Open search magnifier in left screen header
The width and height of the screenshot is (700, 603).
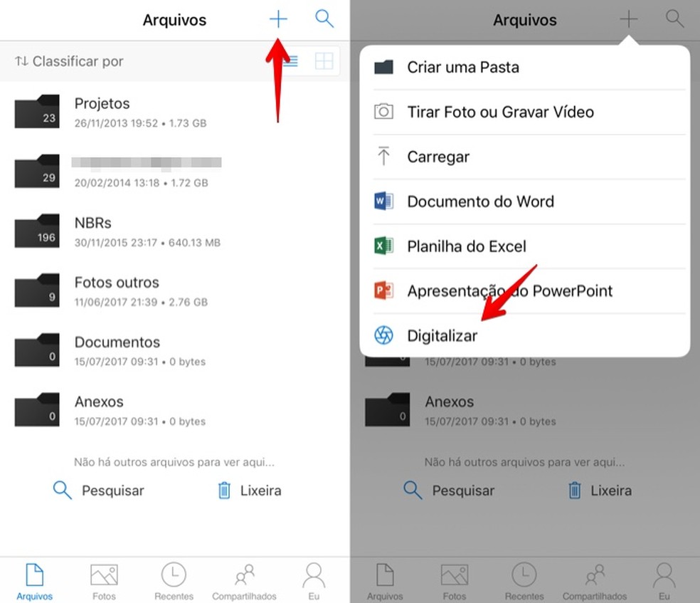(324, 19)
